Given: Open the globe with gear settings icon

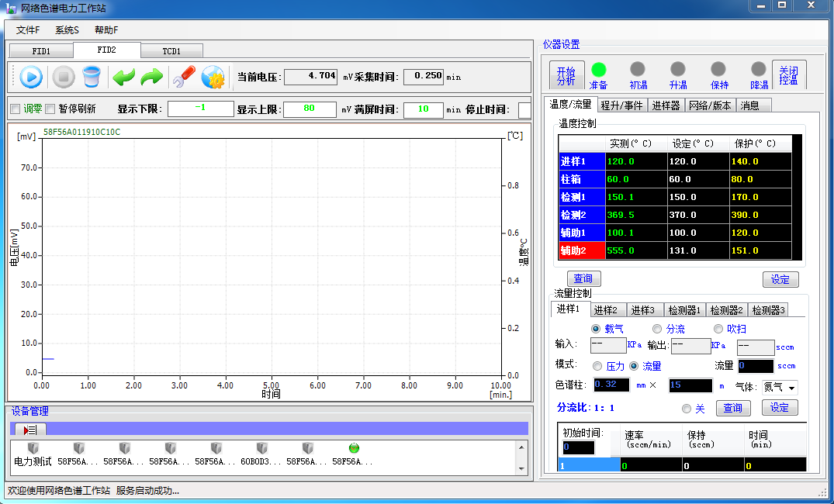Looking at the screenshot, I should (213, 77).
